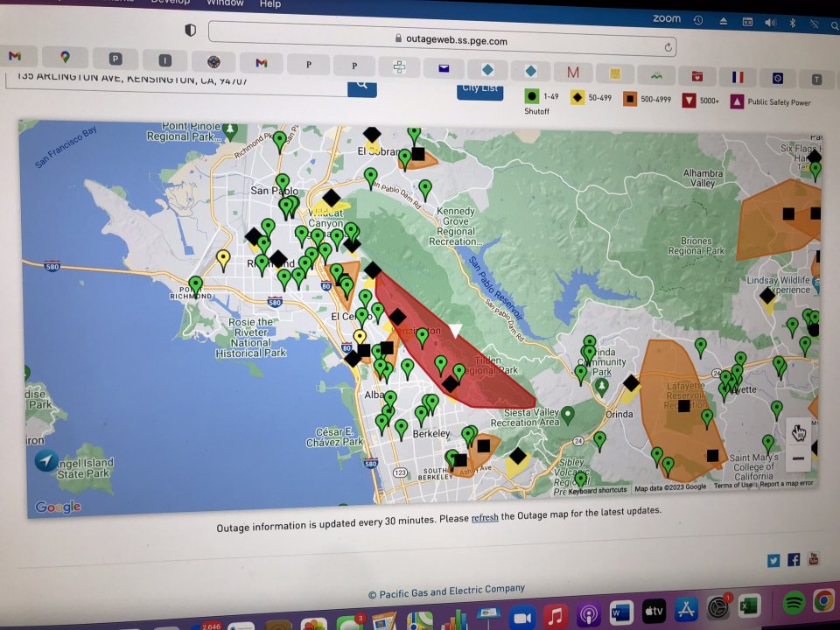
Task: Open Microsoft Word from the Dock
Action: [x=621, y=612]
